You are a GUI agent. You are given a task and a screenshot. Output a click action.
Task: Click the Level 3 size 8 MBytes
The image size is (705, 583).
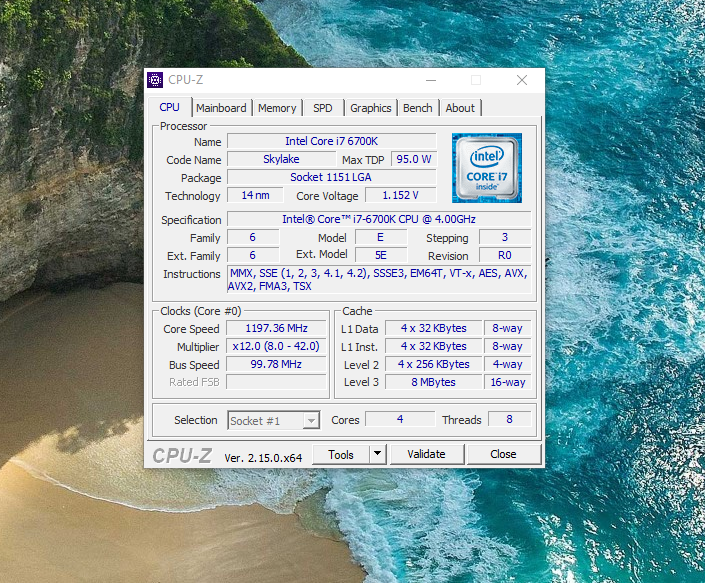point(434,382)
